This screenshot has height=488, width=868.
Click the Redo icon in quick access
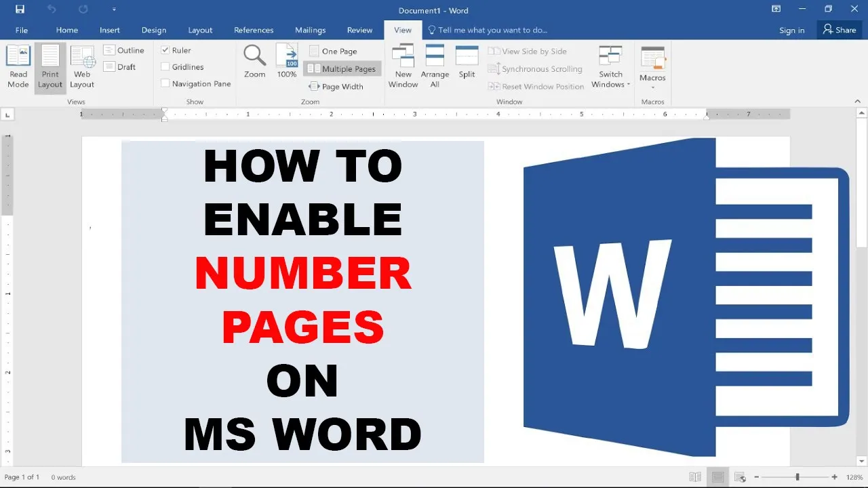83,9
